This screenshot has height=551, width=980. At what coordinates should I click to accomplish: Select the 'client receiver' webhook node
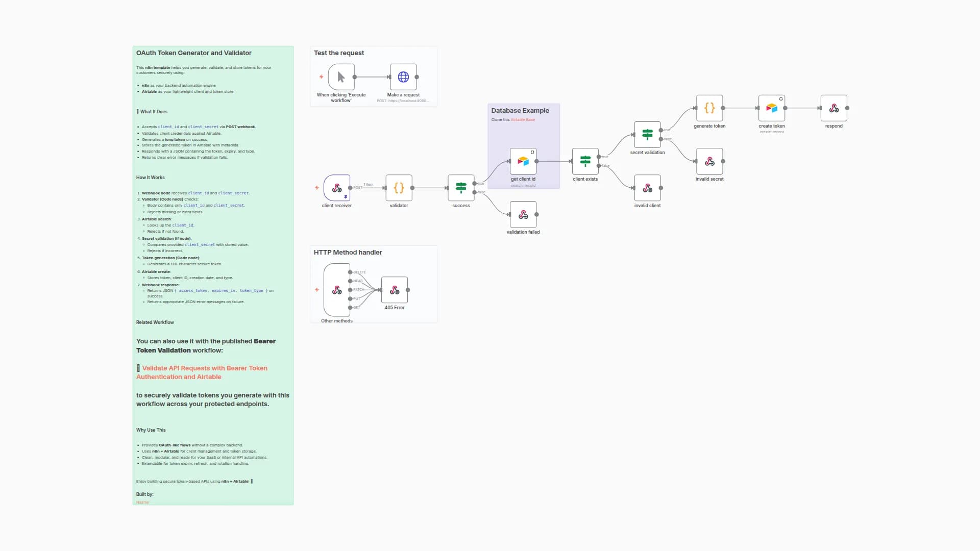pos(336,188)
